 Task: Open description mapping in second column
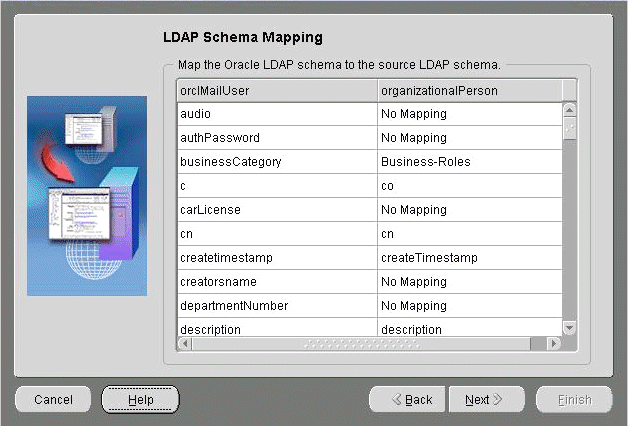[x=470, y=328]
